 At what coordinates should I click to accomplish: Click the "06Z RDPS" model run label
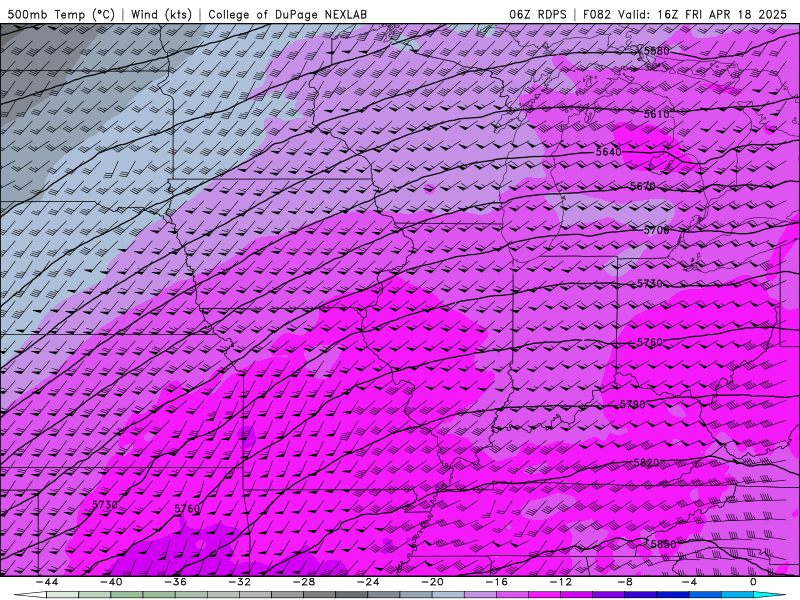coord(538,14)
